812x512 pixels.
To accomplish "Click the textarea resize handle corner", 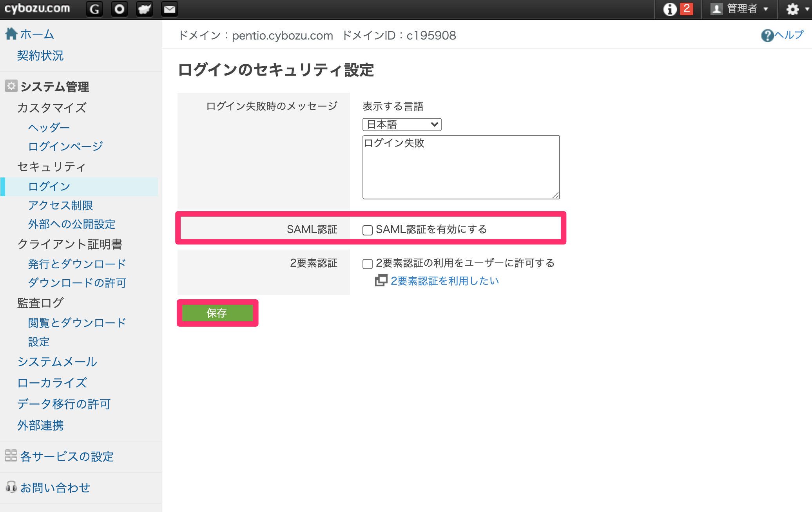I will click(x=556, y=195).
